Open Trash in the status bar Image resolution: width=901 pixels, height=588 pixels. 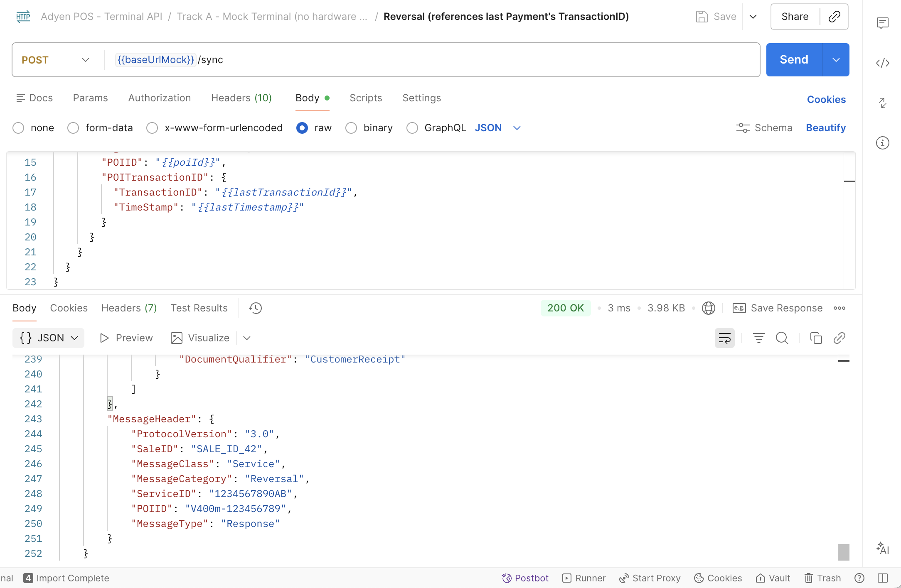(x=822, y=578)
